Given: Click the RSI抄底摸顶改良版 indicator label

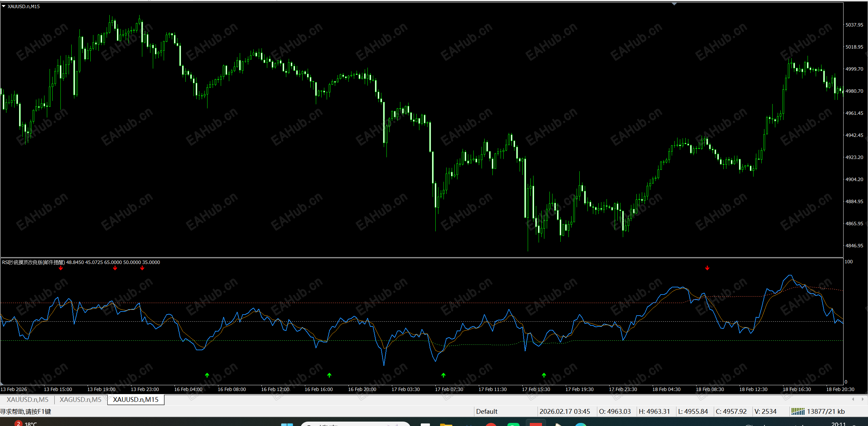Looking at the screenshot, I should coord(33,262).
